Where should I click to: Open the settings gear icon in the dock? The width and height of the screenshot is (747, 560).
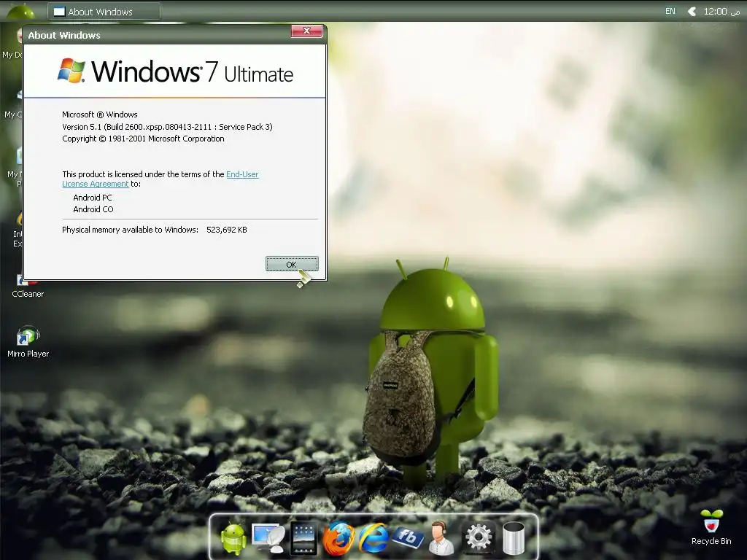click(x=479, y=537)
